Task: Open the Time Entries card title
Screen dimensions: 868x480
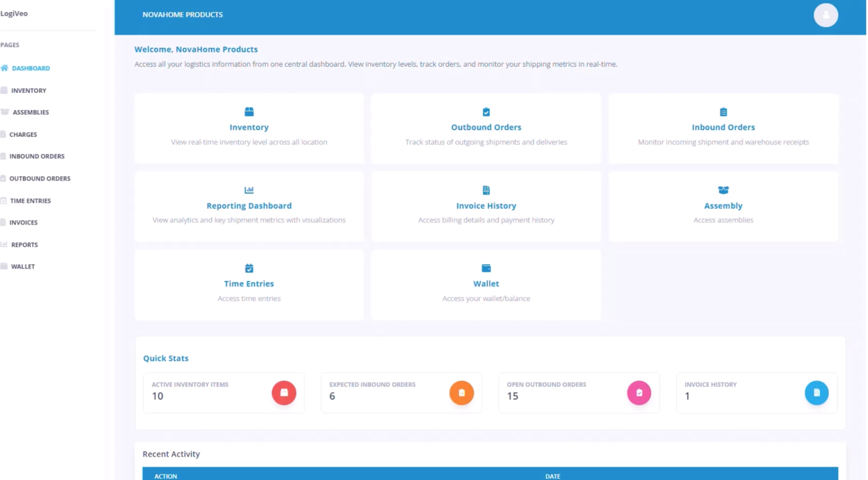Action: coord(249,283)
